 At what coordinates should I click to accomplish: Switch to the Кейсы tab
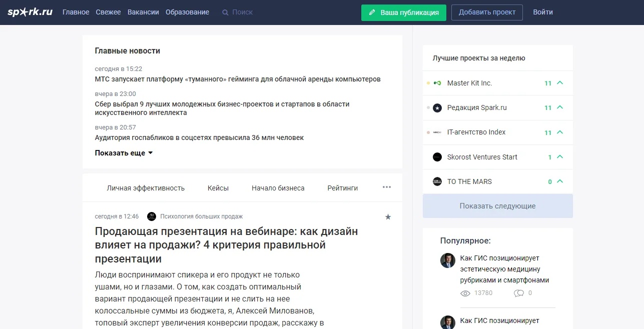(x=218, y=188)
